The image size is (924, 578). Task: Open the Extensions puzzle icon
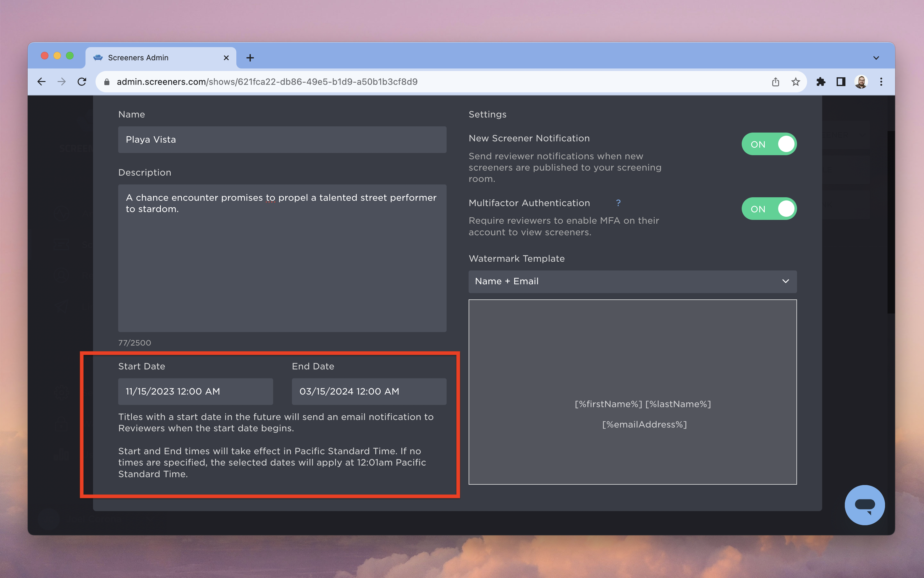pyautogui.click(x=821, y=82)
